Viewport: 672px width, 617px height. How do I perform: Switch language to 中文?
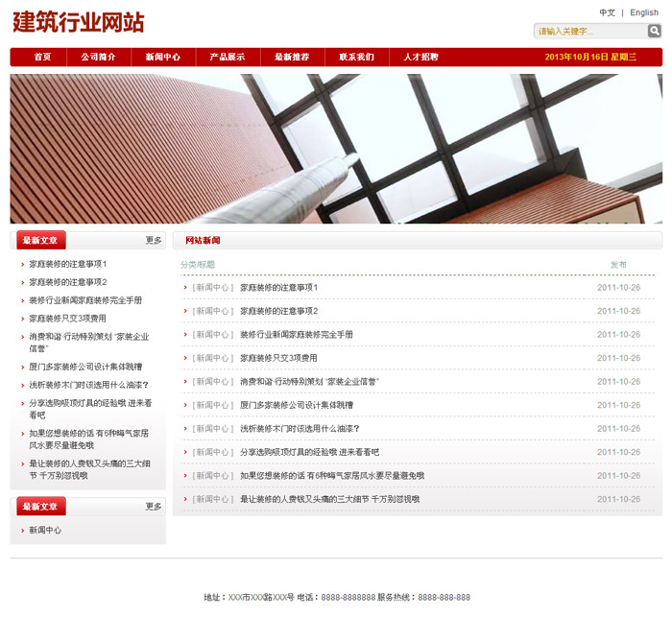click(607, 12)
